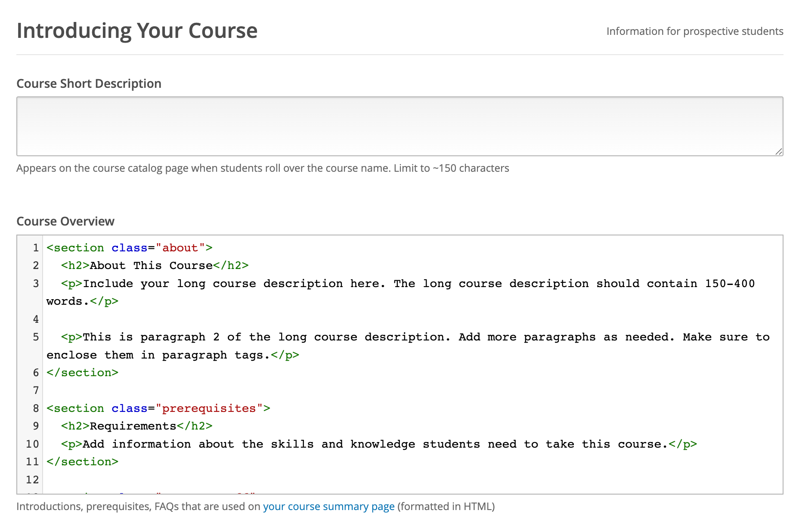Image resolution: width=799 pixels, height=532 pixels.
Task: Click line number 9 in the gutter
Action: pos(36,426)
